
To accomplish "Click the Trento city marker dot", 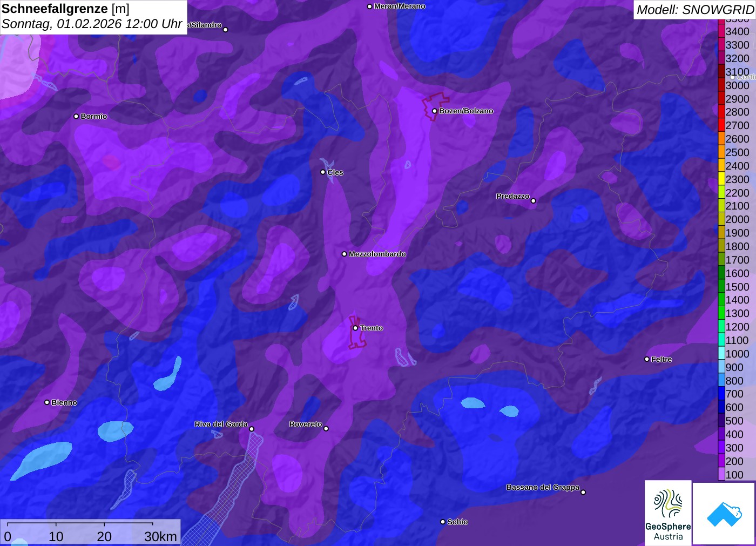I will point(355,328).
